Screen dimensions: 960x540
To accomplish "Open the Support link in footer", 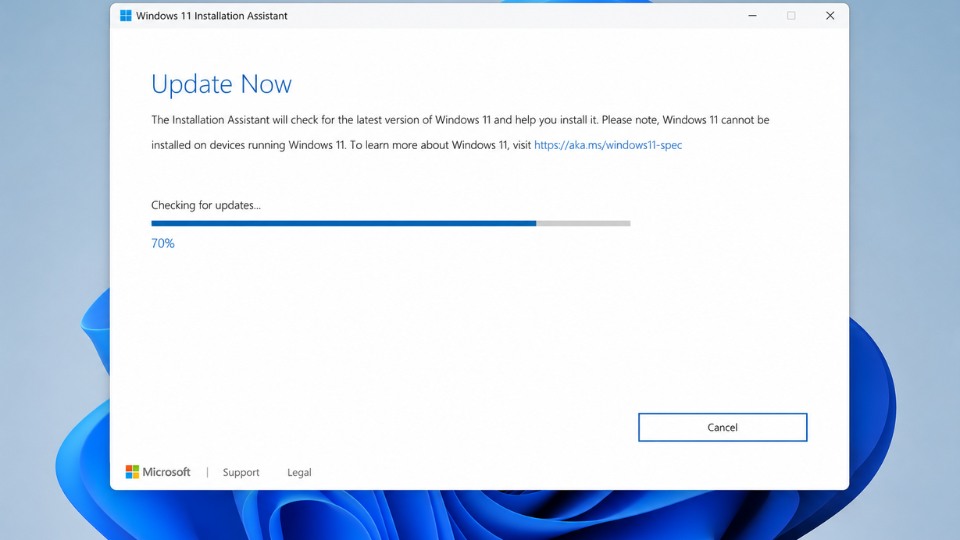I will point(241,472).
